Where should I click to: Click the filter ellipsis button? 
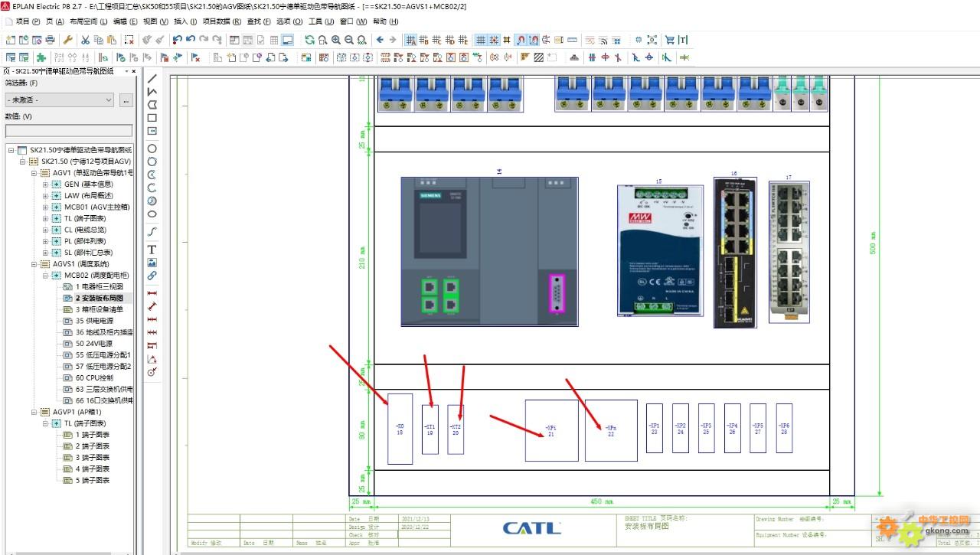(126, 100)
